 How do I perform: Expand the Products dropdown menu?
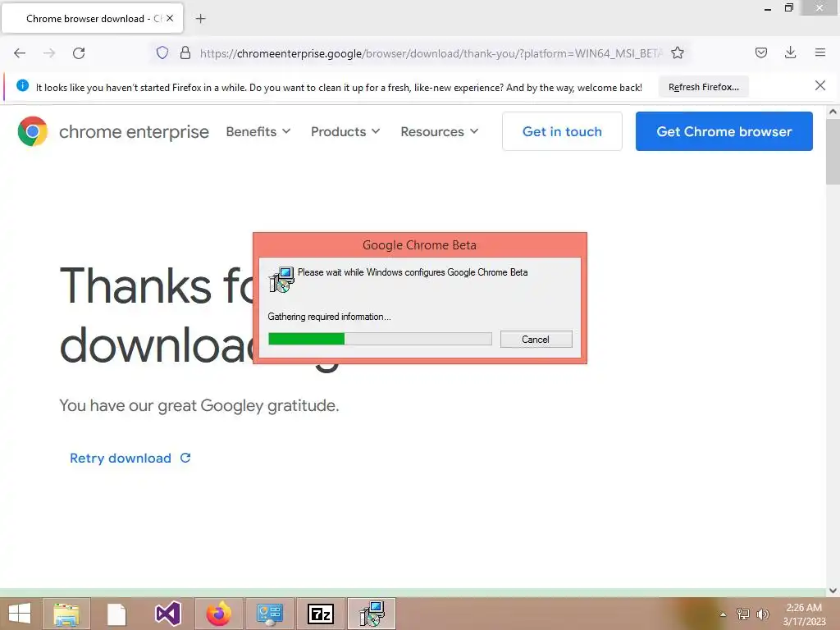(345, 131)
